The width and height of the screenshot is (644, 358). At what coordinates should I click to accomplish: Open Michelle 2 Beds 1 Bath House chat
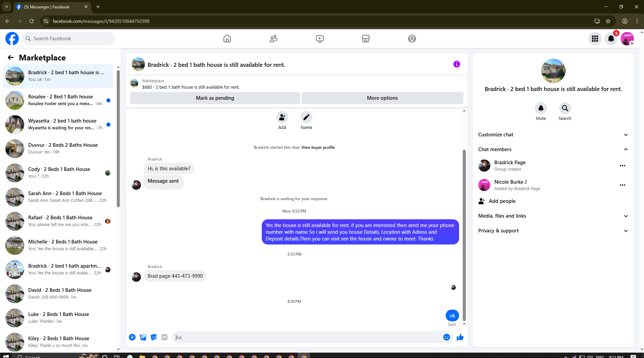(x=58, y=245)
